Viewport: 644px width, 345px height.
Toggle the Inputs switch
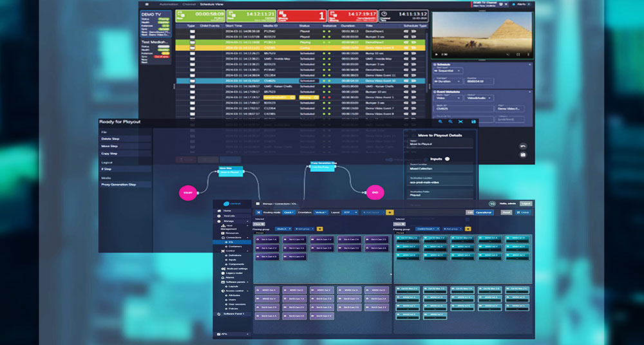click(447, 158)
